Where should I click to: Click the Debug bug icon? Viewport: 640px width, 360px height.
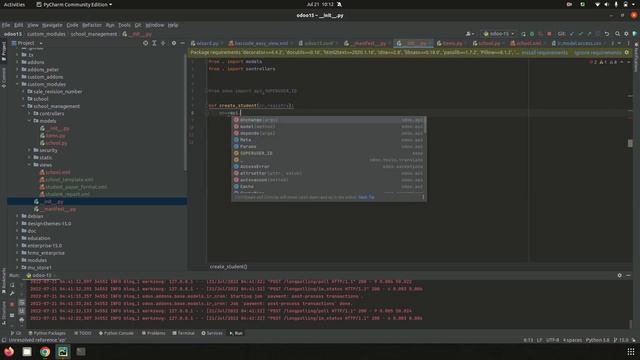click(x=532, y=34)
